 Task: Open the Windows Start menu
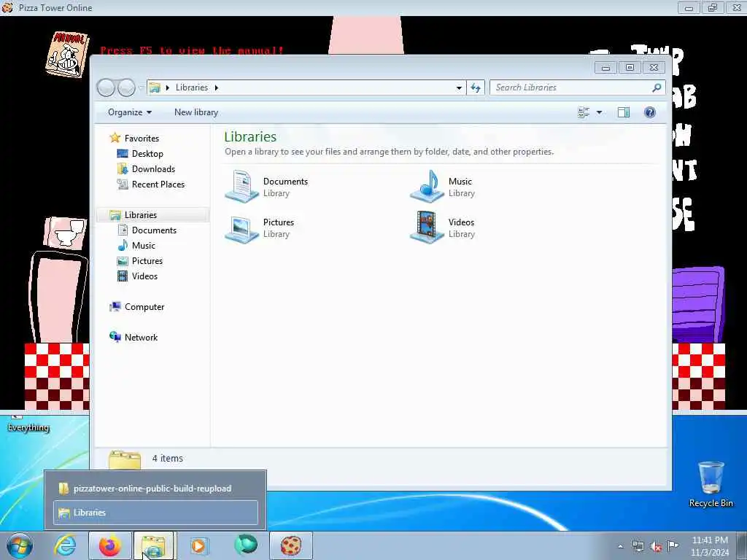20,545
